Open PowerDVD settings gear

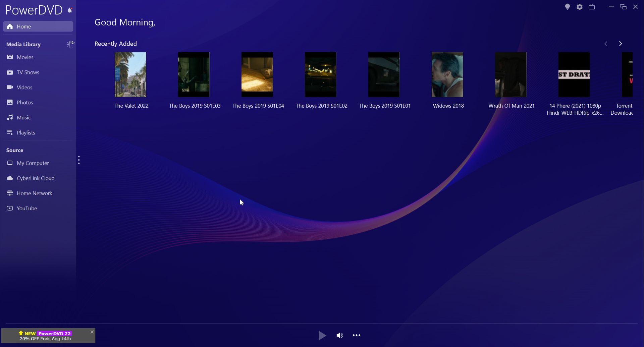pyautogui.click(x=580, y=7)
